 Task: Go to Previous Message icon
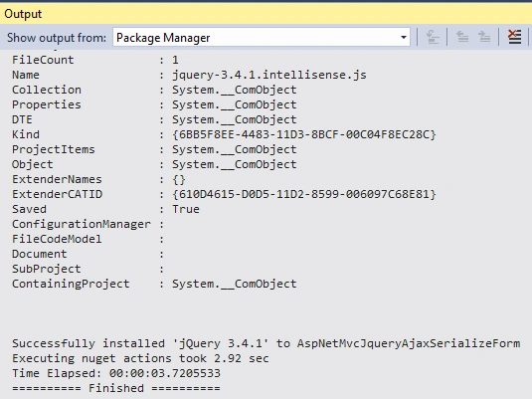click(462, 37)
